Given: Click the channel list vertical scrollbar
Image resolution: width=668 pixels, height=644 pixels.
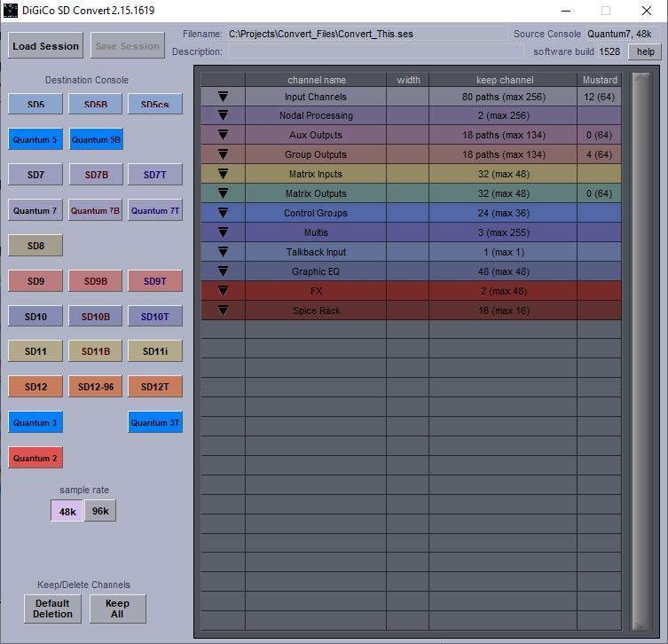Looking at the screenshot, I should tap(640, 355).
